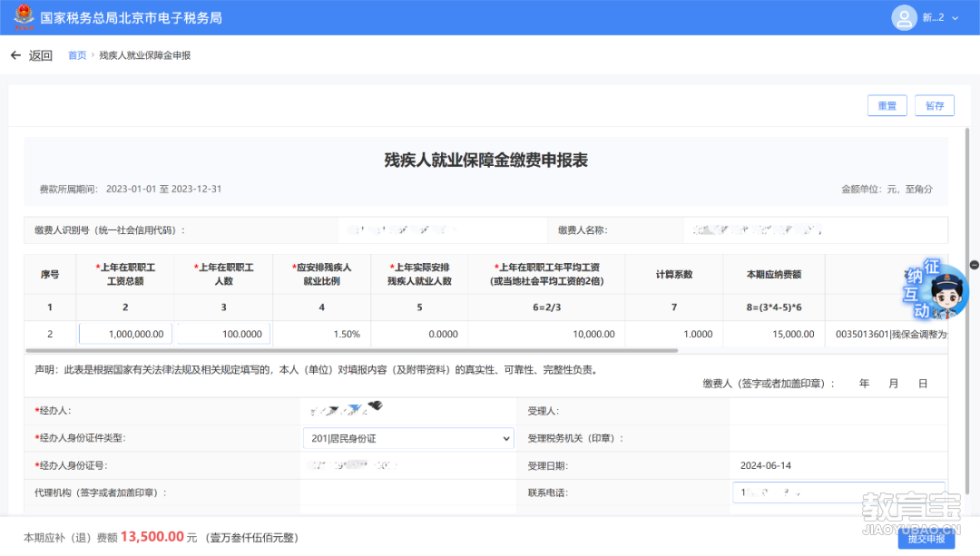Image resolution: width=980 pixels, height=556 pixels.
Task: Expand the account dropdown arrow
Action: click(955, 18)
